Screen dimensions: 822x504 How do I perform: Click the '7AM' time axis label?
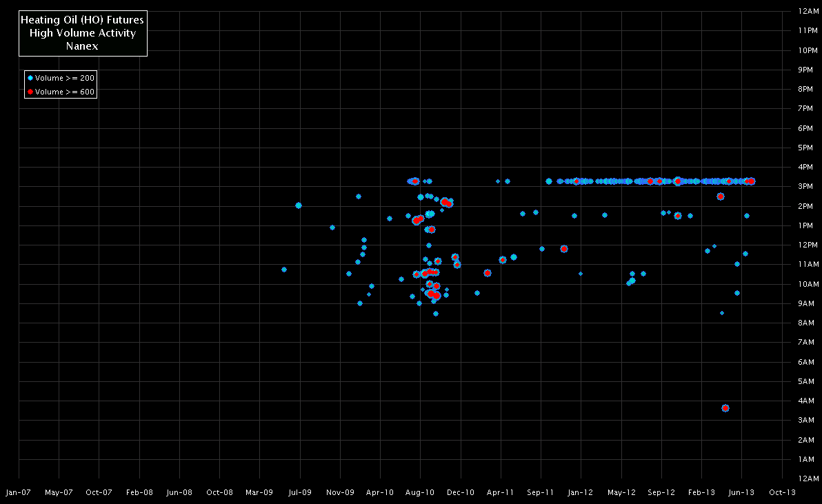tap(805, 343)
